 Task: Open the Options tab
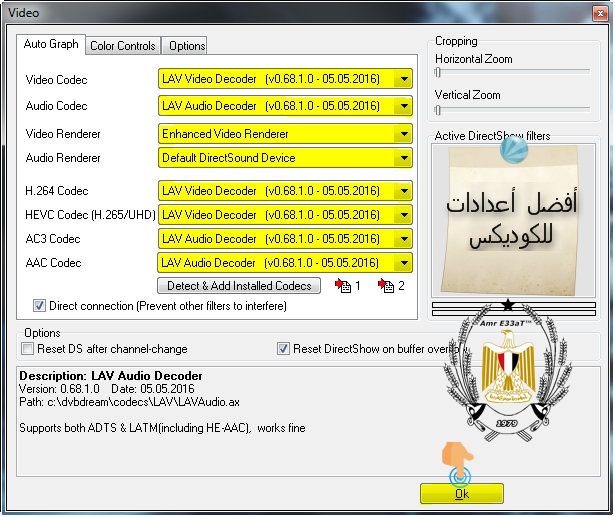click(184, 46)
